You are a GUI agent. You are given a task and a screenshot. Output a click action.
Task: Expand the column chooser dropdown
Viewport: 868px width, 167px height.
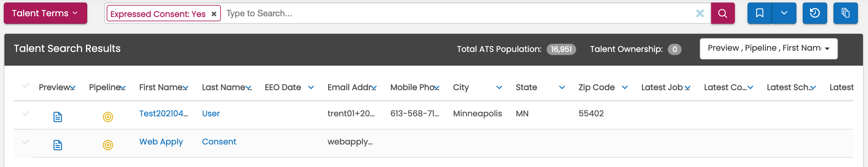click(x=768, y=49)
